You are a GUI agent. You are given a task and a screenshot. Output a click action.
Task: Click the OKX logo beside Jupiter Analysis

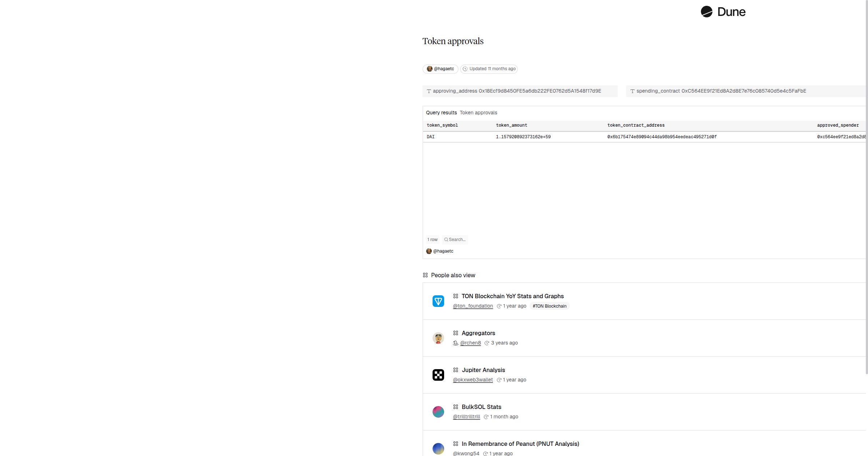(x=438, y=375)
